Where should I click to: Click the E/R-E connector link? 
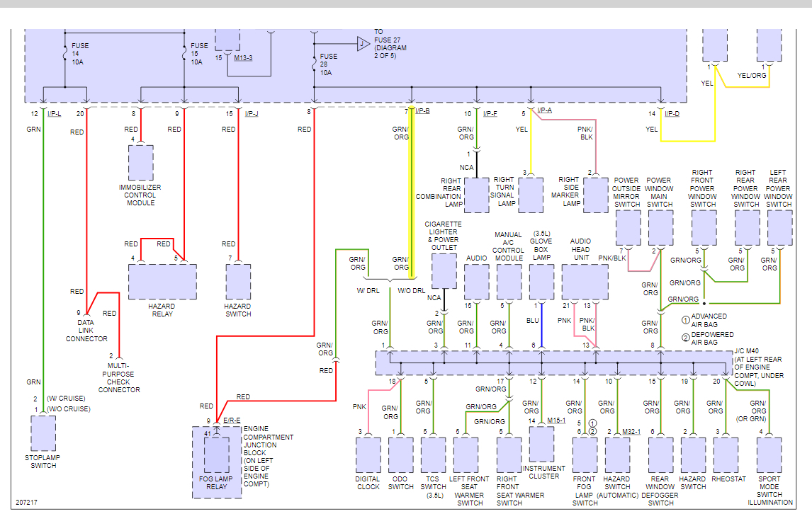pos(232,421)
